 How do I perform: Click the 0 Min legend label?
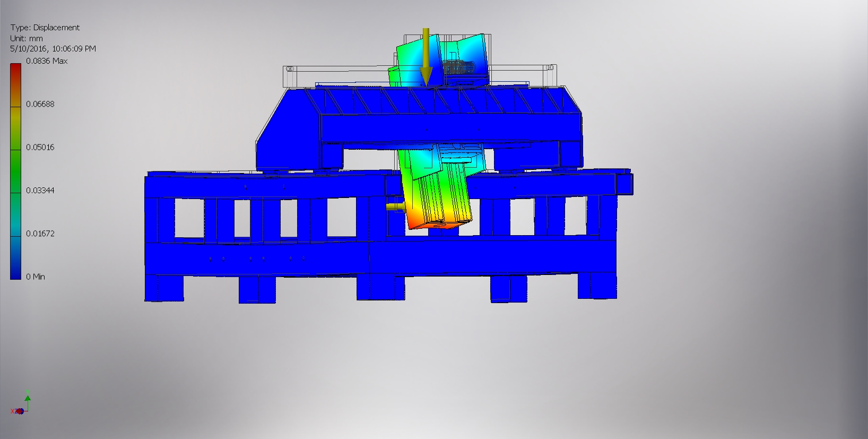click(36, 277)
